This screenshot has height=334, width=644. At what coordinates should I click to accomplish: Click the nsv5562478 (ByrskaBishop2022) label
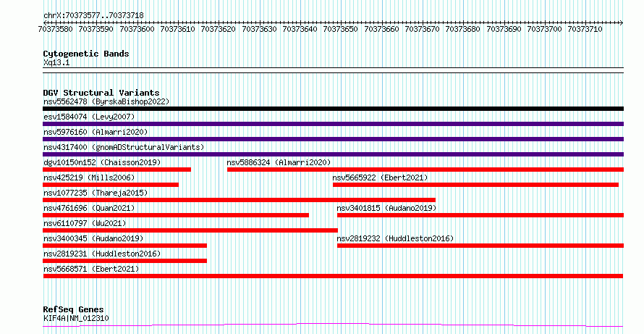tap(106, 101)
